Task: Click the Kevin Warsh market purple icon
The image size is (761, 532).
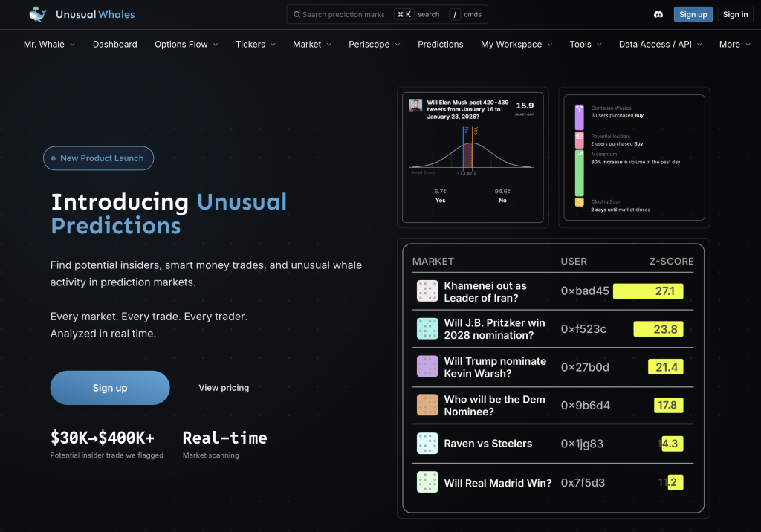Action: tap(427, 366)
